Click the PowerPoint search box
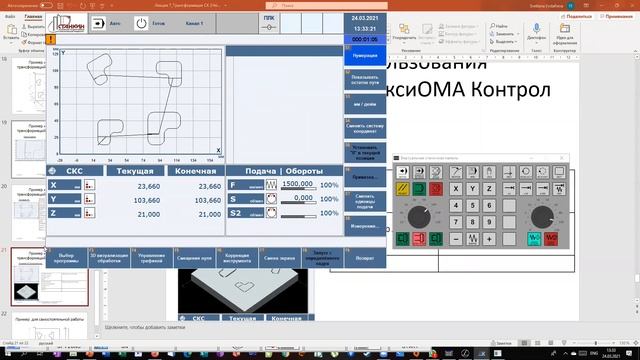This screenshot has height=360, width=640. tap(327, 5)
